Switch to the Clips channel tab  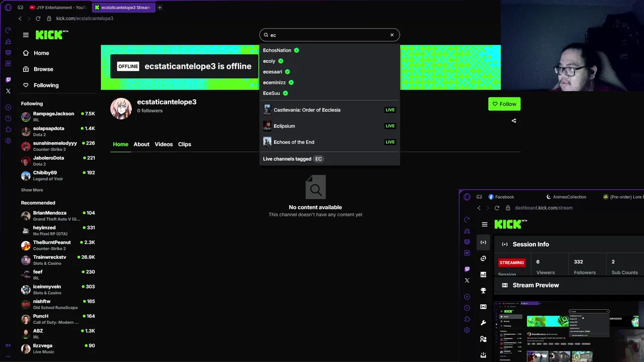(185, 144)
